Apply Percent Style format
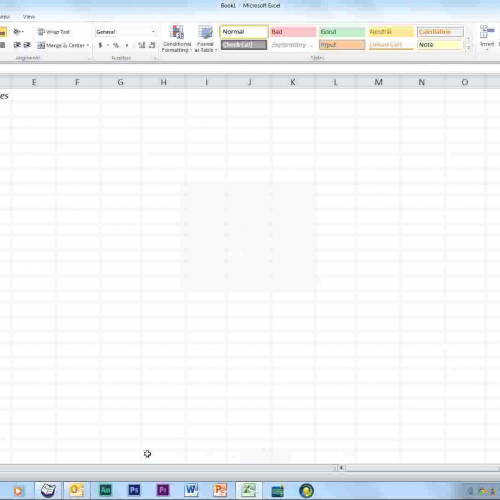The image size is (500, 500). [116, 45]
